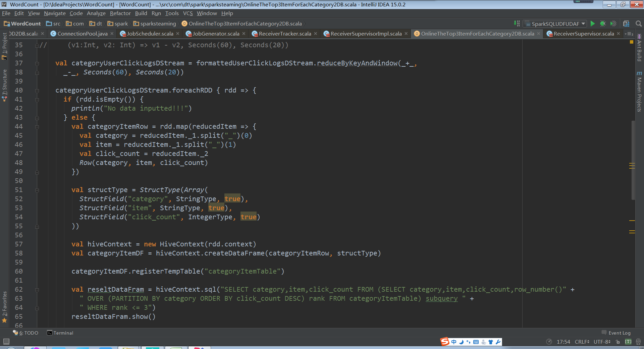Toggle read-only lock icon in status bar
This screenshot has height=349, width=644.
[x=618, y=342]
